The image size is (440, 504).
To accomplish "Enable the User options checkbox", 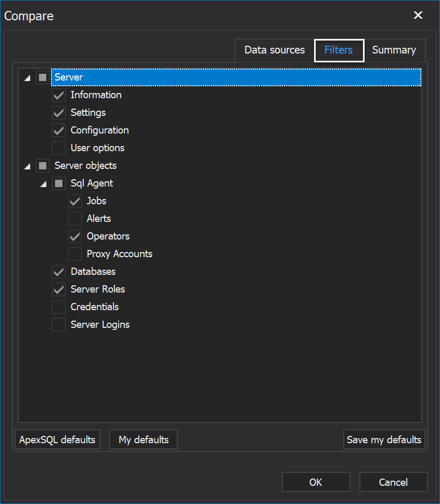I will 59,148.
